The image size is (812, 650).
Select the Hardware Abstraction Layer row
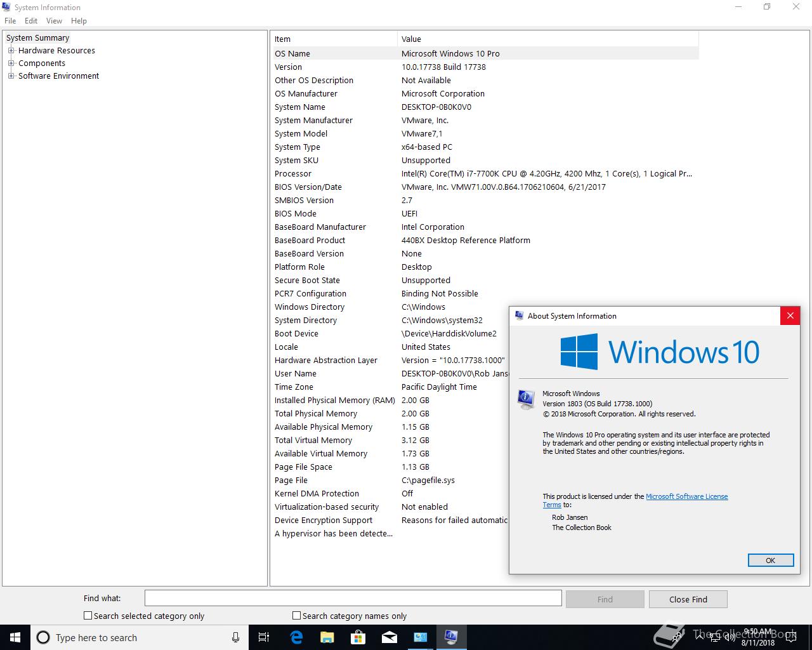[391, 360]
